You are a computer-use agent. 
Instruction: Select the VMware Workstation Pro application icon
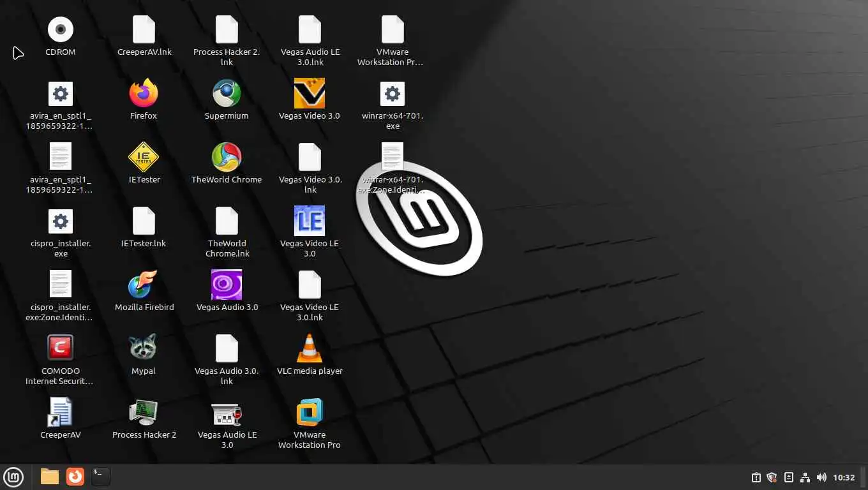[310, 412]
